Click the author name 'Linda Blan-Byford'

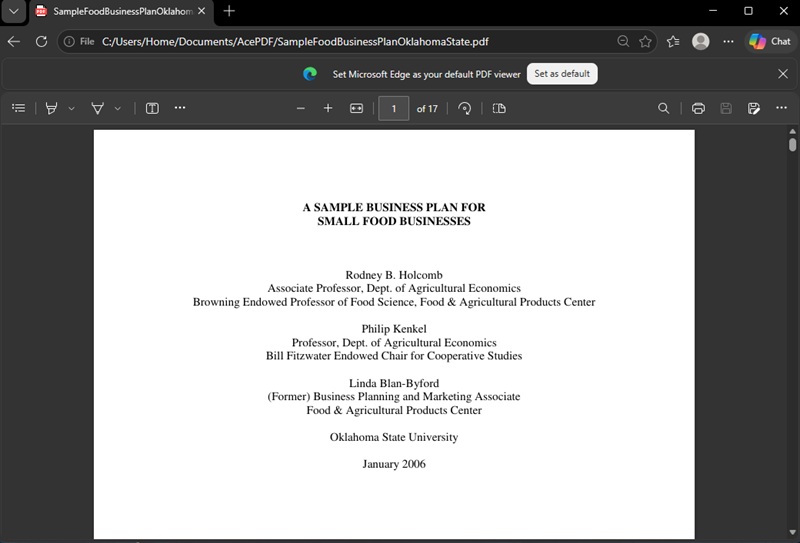[394, 383]
